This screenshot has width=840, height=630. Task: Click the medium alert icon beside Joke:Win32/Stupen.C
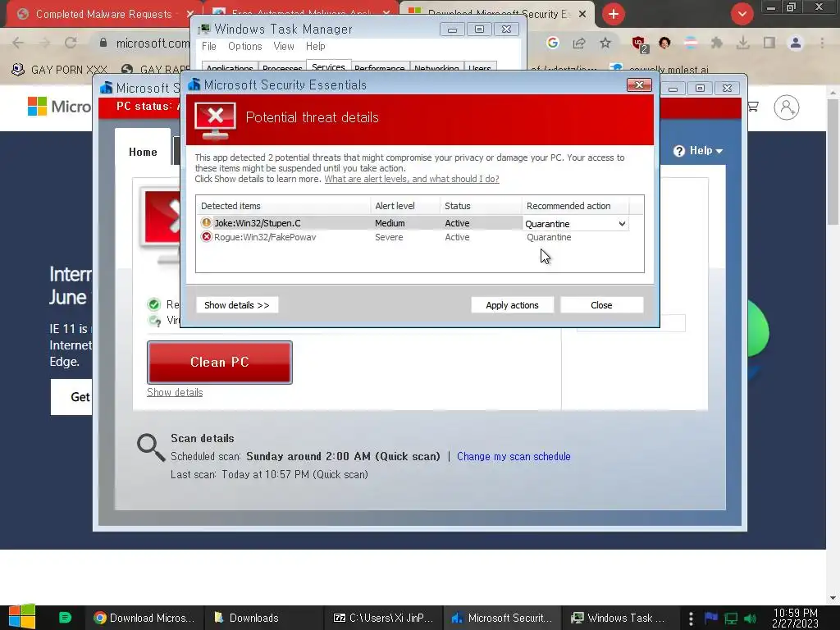206,222
